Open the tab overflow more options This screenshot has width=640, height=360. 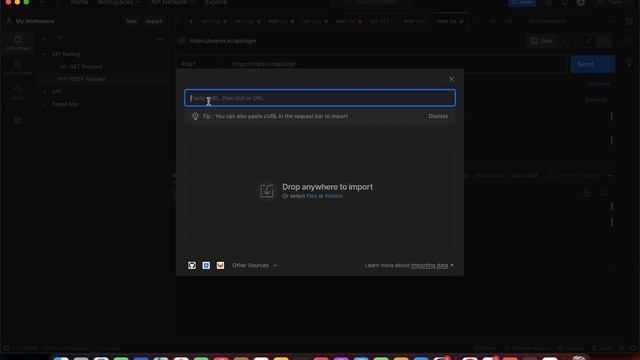[509, 21]
